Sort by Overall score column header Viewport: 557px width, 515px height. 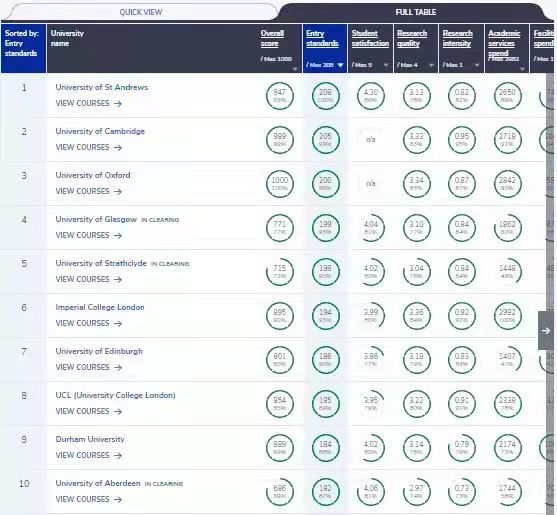(x=272, y=38)
